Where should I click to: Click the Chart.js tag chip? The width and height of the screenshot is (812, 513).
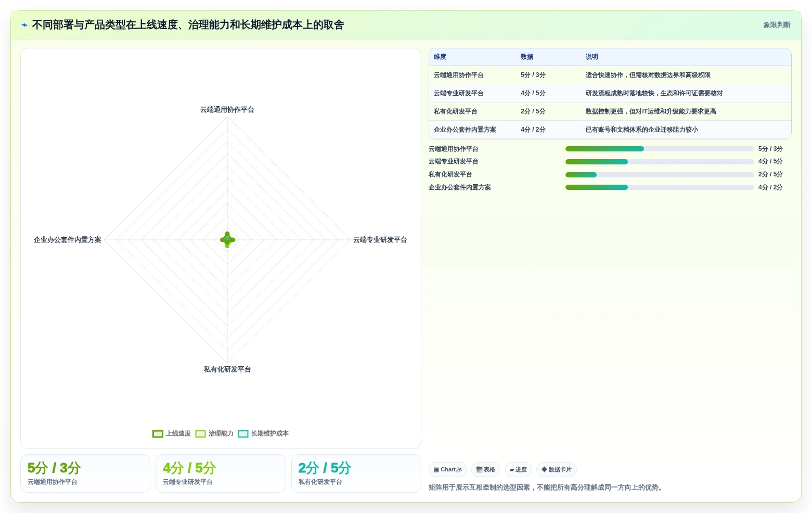pyautogui.click(x=448, y=469)
